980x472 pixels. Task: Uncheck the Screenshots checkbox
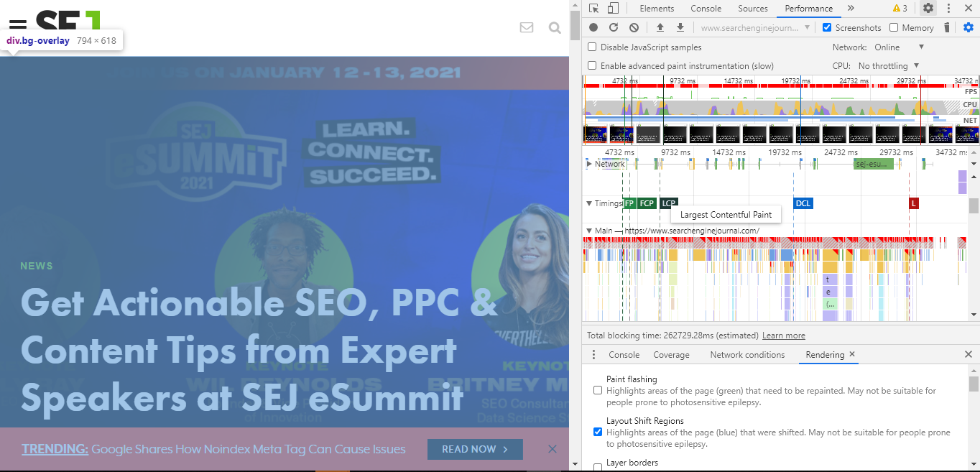(x=827, y=28)
